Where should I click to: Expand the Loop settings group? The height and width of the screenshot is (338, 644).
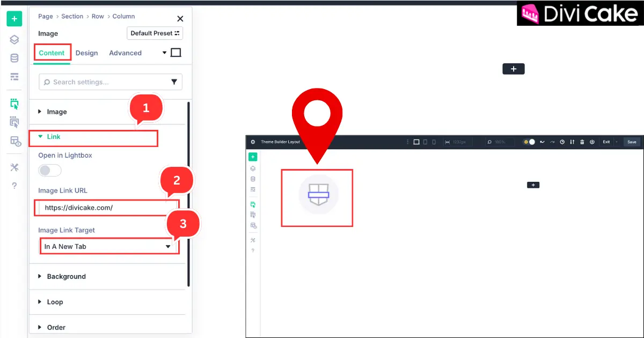(107, 302)
